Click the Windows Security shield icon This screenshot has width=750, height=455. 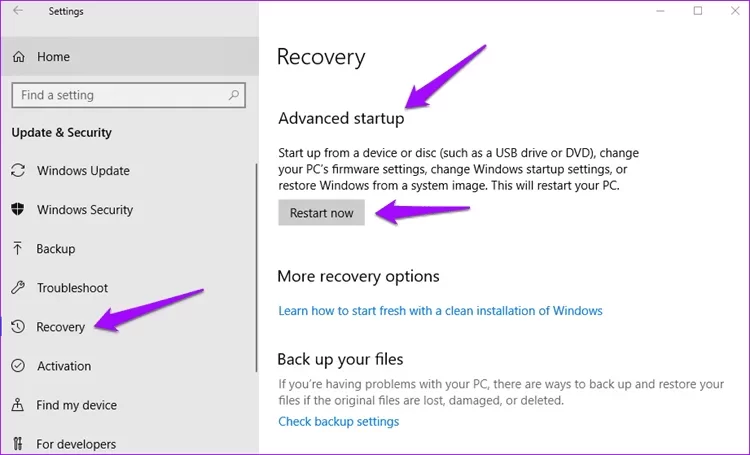click(18, 210)
